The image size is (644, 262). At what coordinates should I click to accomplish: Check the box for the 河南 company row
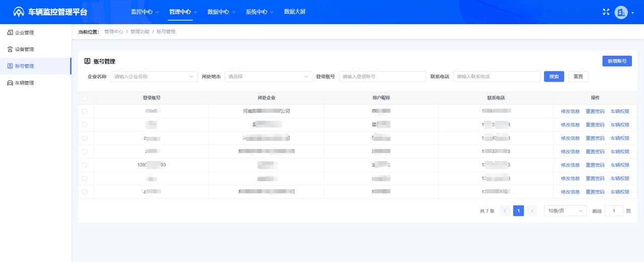click(85, 111)
